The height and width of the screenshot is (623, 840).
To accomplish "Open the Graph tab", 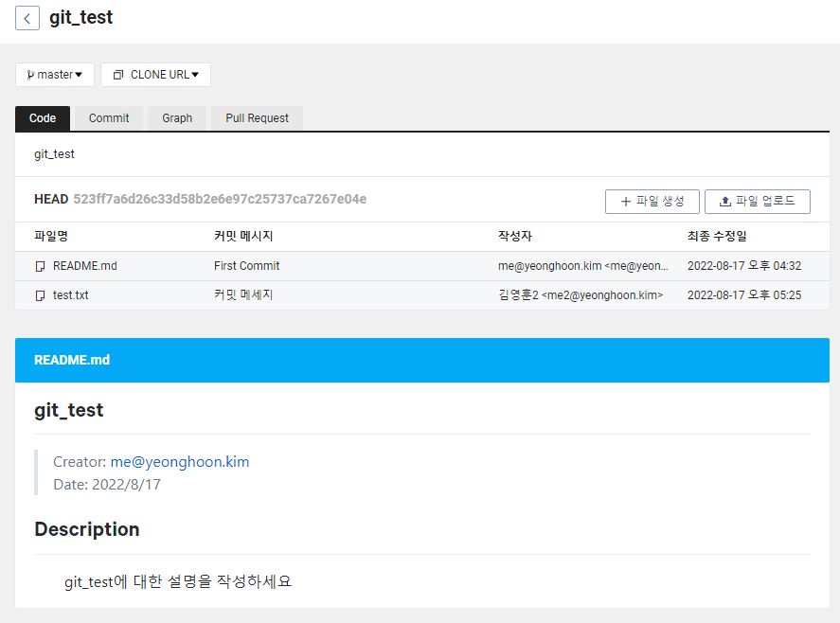I will (x=177, y=118).
